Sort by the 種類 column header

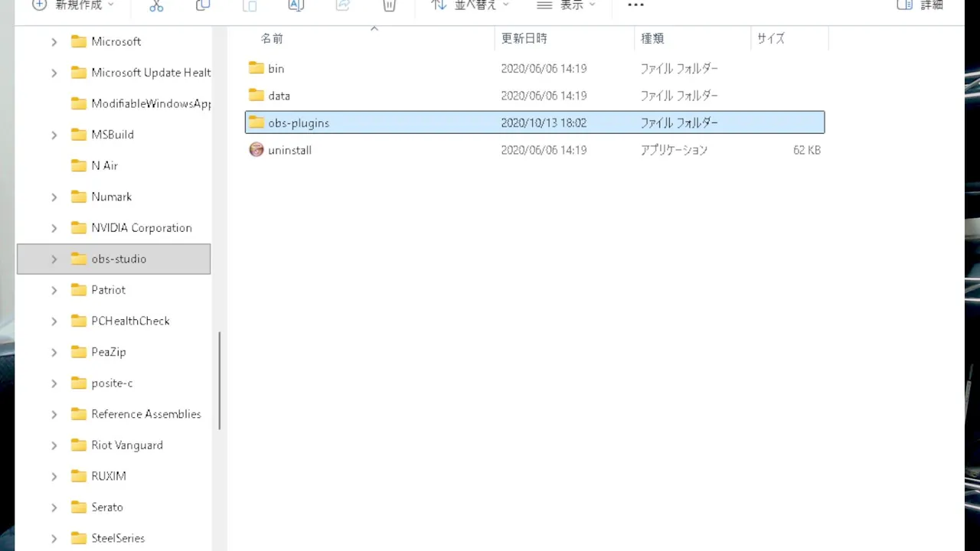click(652, 38)
